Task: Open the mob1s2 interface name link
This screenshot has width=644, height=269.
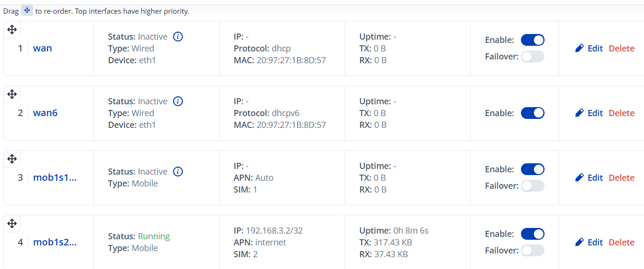Action: (55, 242)
